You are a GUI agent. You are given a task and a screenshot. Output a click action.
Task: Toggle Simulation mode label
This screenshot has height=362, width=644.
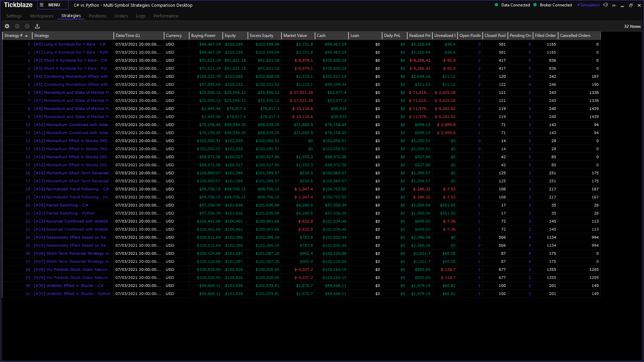click(x=588, y=5)
